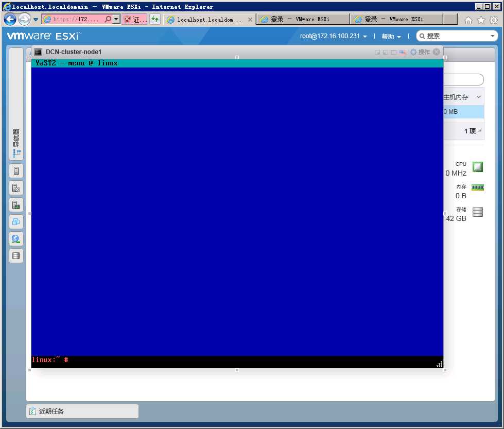Click the 0 B memory value

pyautogui.click(x=461, y=196)
